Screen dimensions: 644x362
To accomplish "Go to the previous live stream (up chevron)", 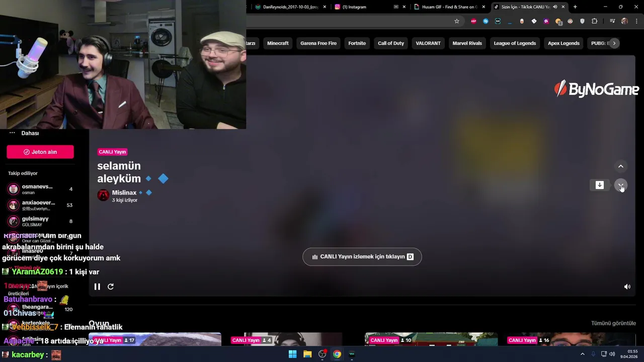I will [x=621, y=166].
